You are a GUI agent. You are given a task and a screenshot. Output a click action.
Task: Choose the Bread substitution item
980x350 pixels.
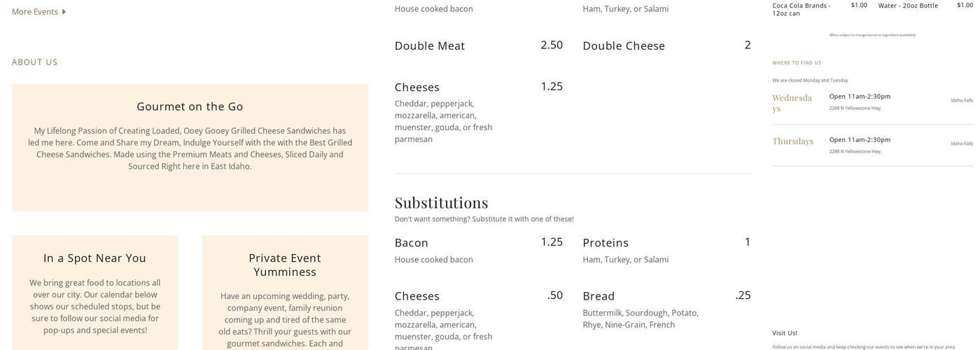[x=598, y=296]
